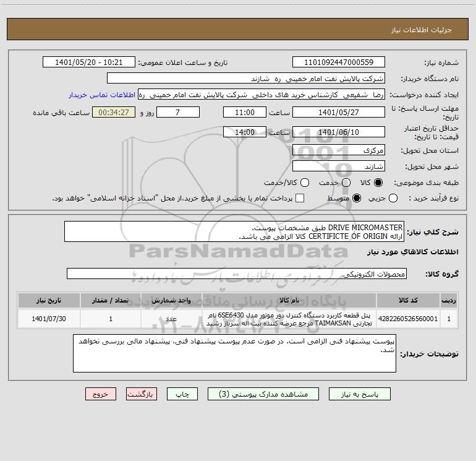This screenshot has height=461, width=476.
Task: Click the buyer organization name field
Action: 246,78
